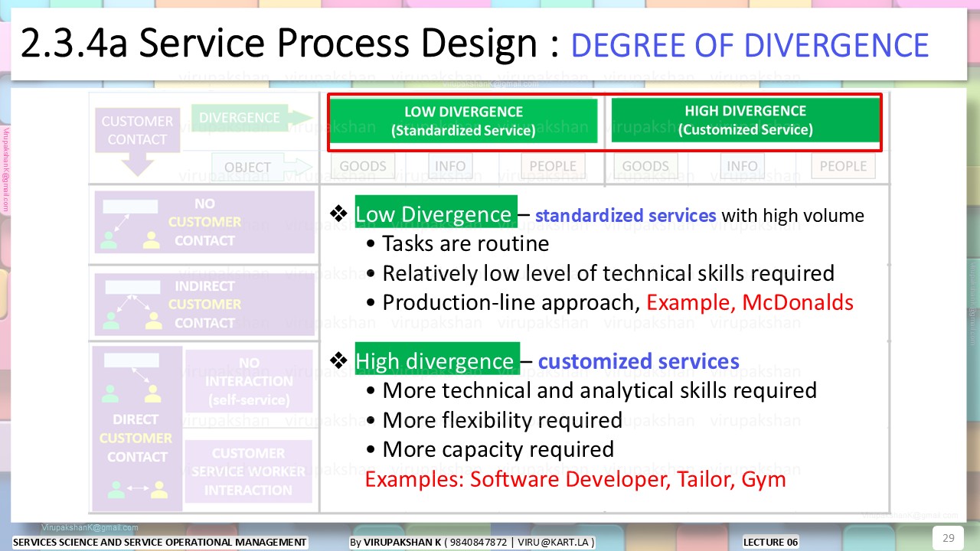This screenshot has width=980, height=551.
Task: Click 'Examples: Software Developer, Tailor, Gym' line
Action: pos(576,480)
